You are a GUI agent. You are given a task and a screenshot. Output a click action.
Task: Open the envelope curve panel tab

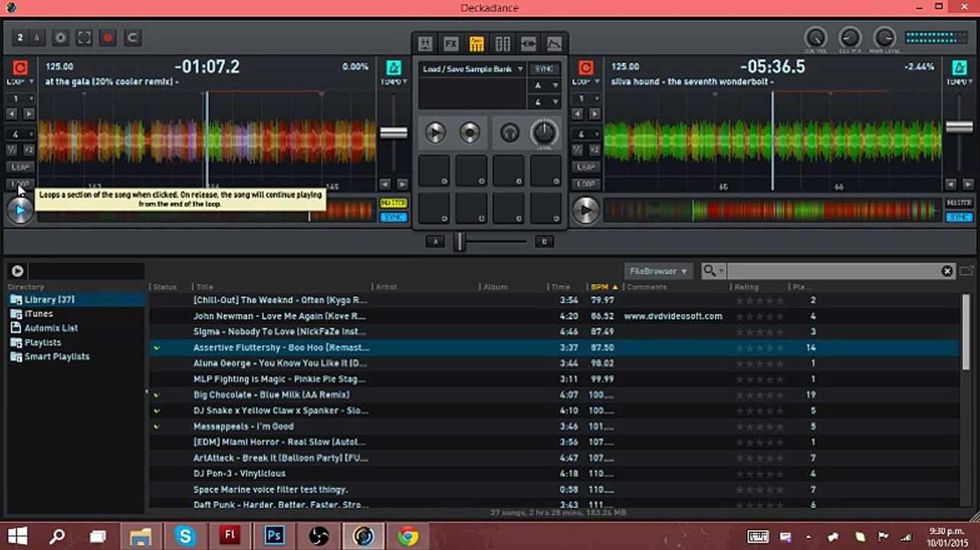click(x=554, y=44)
